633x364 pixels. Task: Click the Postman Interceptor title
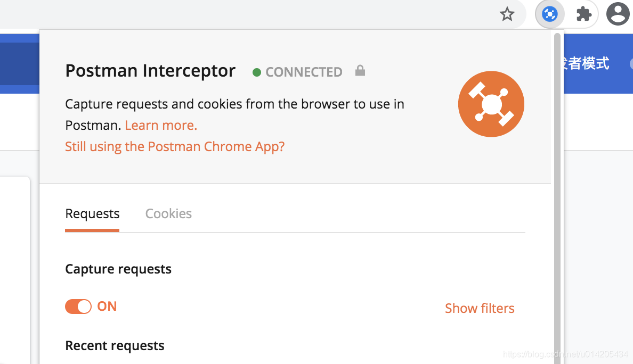150,71
